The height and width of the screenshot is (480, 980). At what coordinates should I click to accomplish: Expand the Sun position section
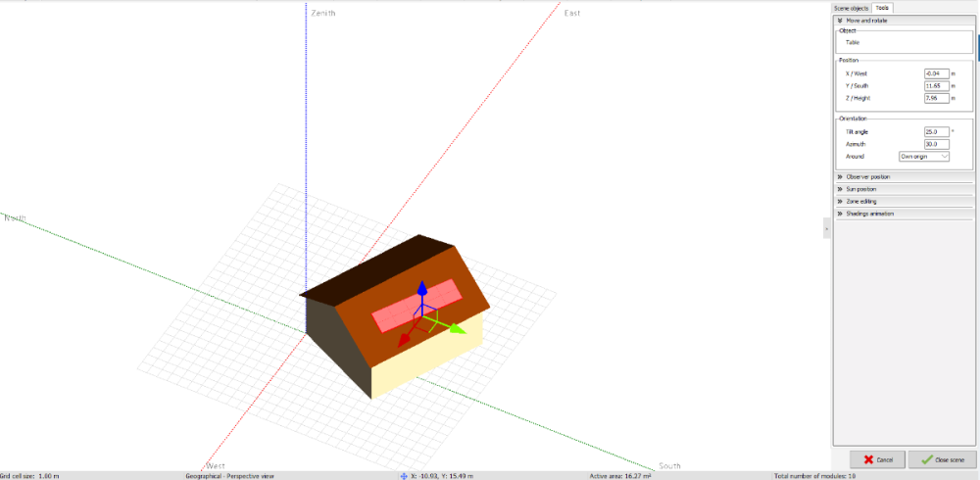click(x=840, y=189)
